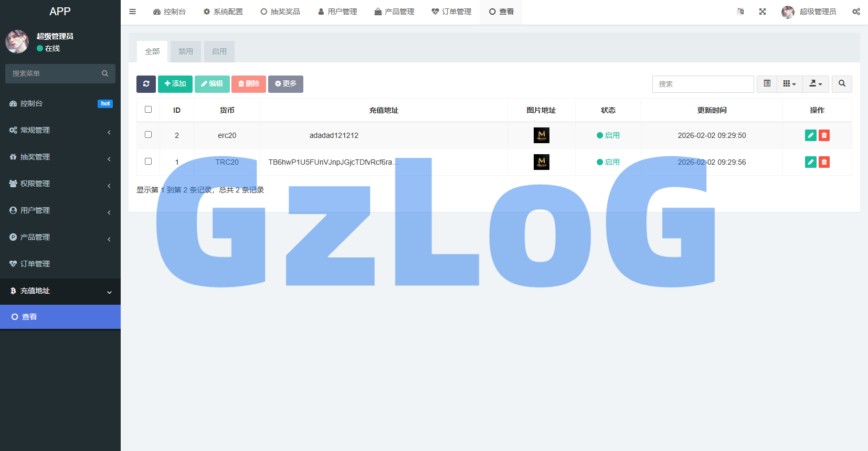Open the columns visibility dropdown
This screenshot has width=868, height=451.
pos(789,84)
